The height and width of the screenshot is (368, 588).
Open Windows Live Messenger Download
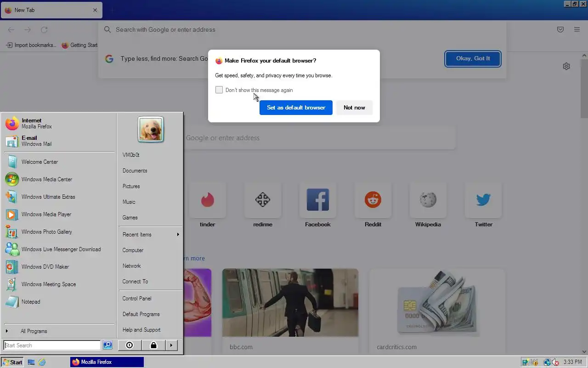point(59,249)
